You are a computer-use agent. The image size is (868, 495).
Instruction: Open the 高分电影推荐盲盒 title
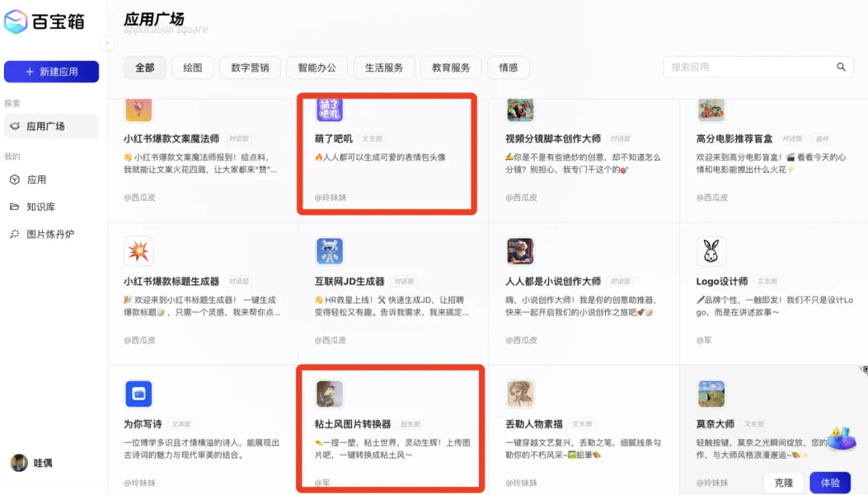[x=734, y=138]
